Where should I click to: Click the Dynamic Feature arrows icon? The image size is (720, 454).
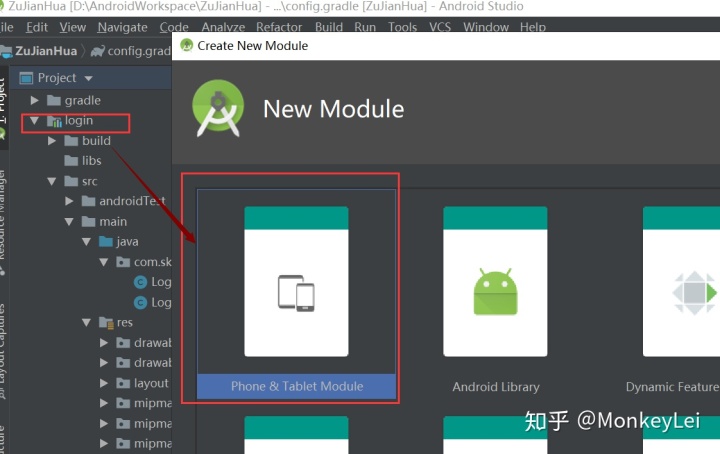pyautogui.click(x=695, y=293)
